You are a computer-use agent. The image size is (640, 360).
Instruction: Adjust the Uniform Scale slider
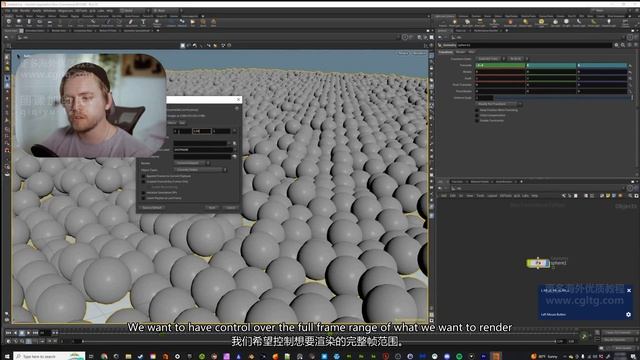point(562,98)
